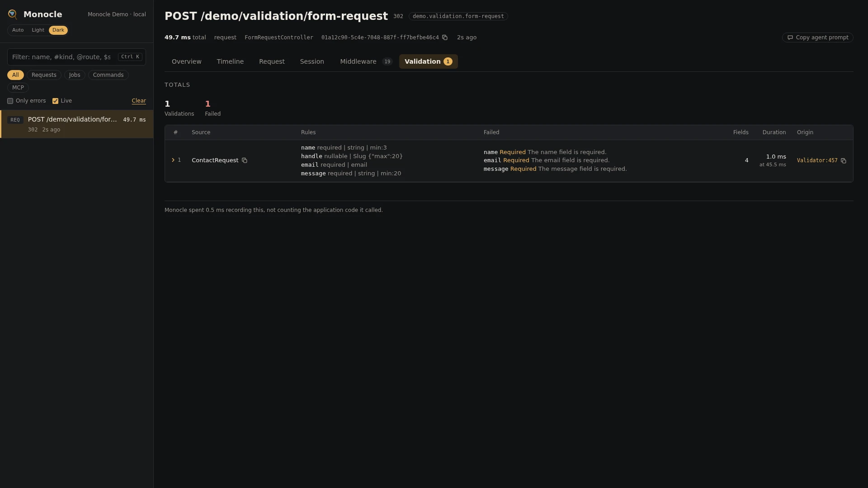This screenshot has height=488, width=868.
Task: Click the ContactRequest source name
Action: [x=215, y=160]
